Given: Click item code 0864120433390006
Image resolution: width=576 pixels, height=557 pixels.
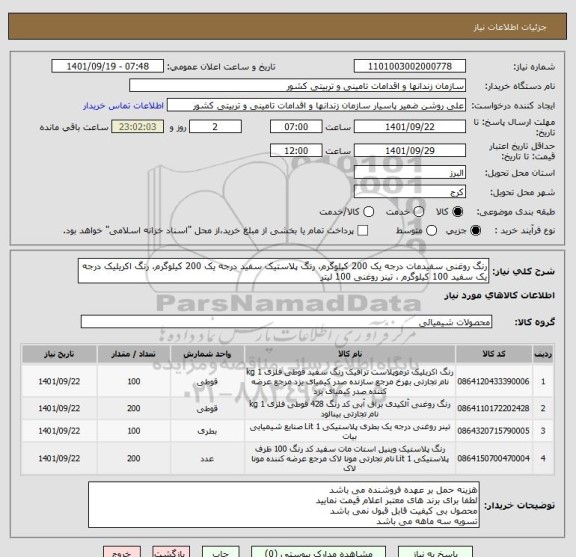Looking at the screenshot, I should (x=493, y=381).
